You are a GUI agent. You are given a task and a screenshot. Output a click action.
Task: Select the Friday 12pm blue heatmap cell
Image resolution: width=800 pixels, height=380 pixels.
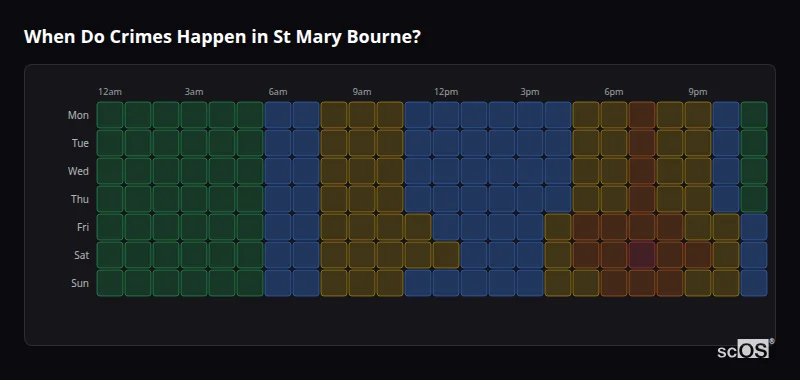click(446, 227)
